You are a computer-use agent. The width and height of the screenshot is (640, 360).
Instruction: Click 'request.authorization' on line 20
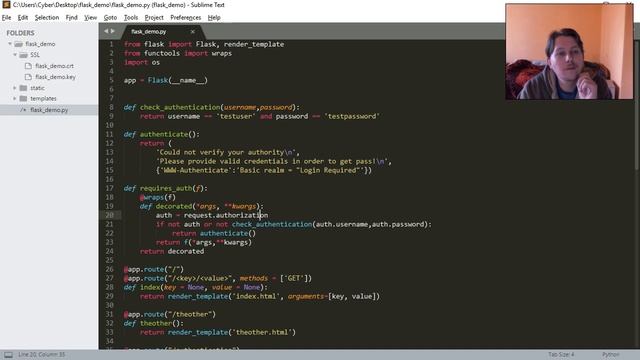(x=226, y=215)
